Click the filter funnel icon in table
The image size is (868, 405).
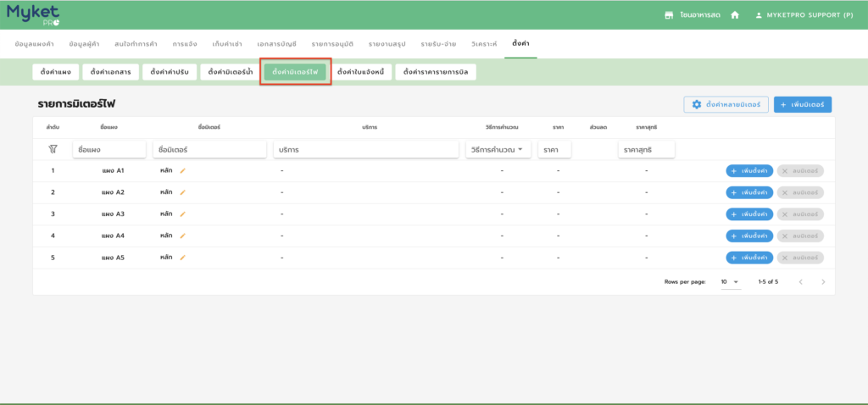tap(53, 149)
